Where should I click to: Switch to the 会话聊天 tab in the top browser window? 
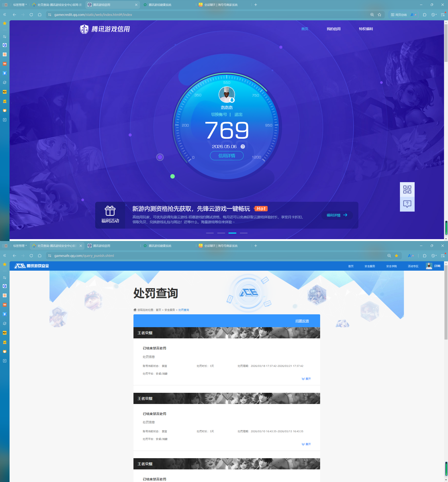click(224, 5)
